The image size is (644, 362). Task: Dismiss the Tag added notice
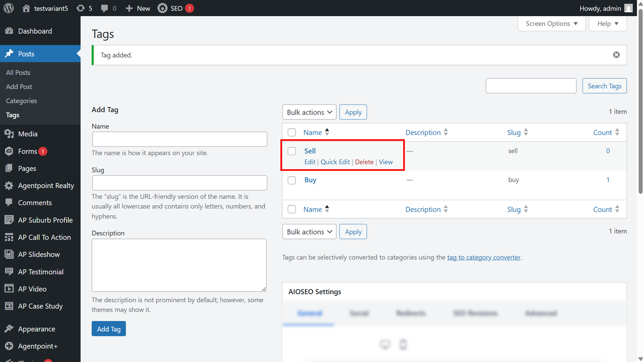click(x=616, y=55)
